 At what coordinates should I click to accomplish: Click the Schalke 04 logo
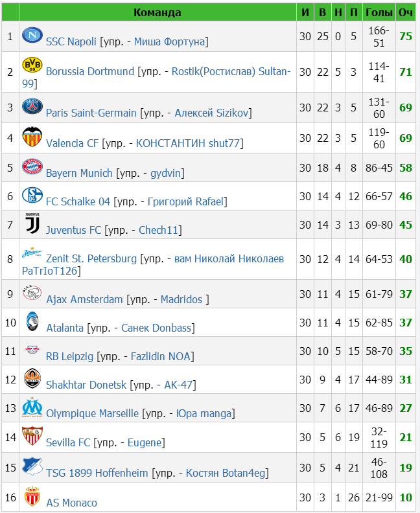click(32, 195)
